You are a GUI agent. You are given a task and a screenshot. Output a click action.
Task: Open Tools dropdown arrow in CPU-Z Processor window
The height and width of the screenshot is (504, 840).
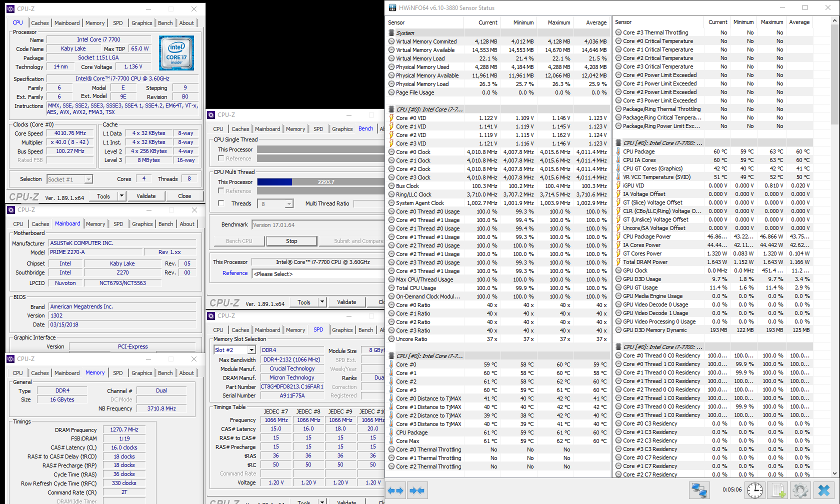pyautogui.click(x=121, y=196)
